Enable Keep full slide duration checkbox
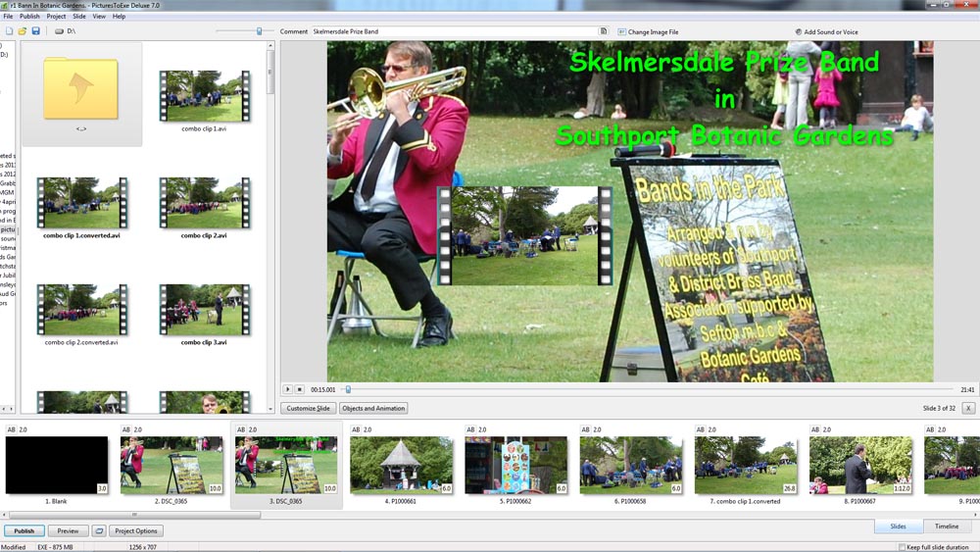This screenshot has height=552, width=980. click(902, 547)
